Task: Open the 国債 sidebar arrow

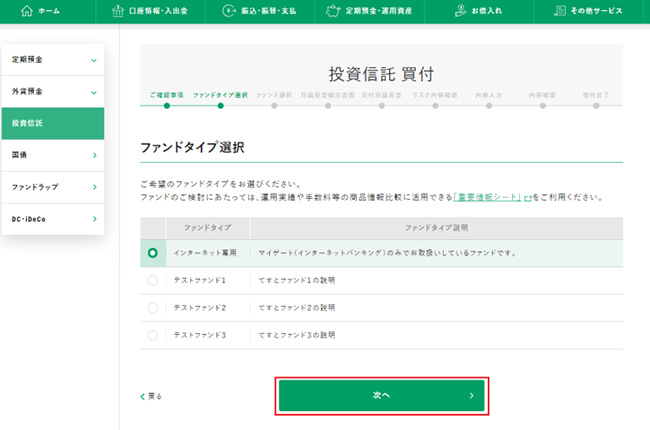Action: point(95,155)
